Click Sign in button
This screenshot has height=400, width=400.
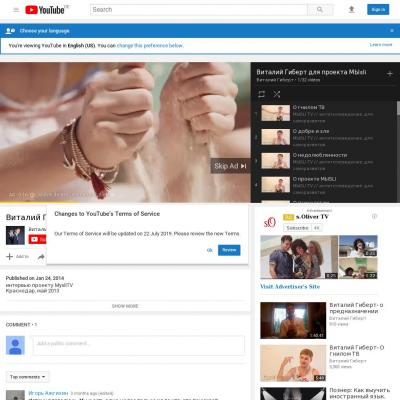pyautogui.click(x=378, y=10)
